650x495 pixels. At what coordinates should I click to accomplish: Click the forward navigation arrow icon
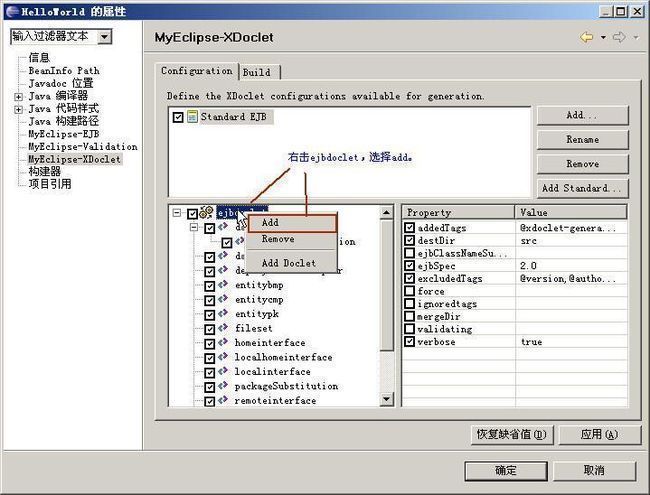tap(619, 37)
